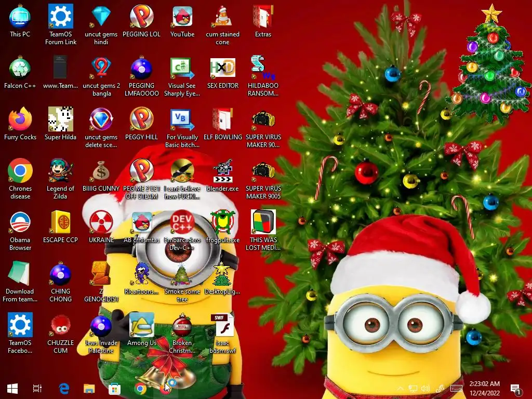This screenshot has height=399, width=532.
Task: Open network status in system tray
Action: [413, 389]
